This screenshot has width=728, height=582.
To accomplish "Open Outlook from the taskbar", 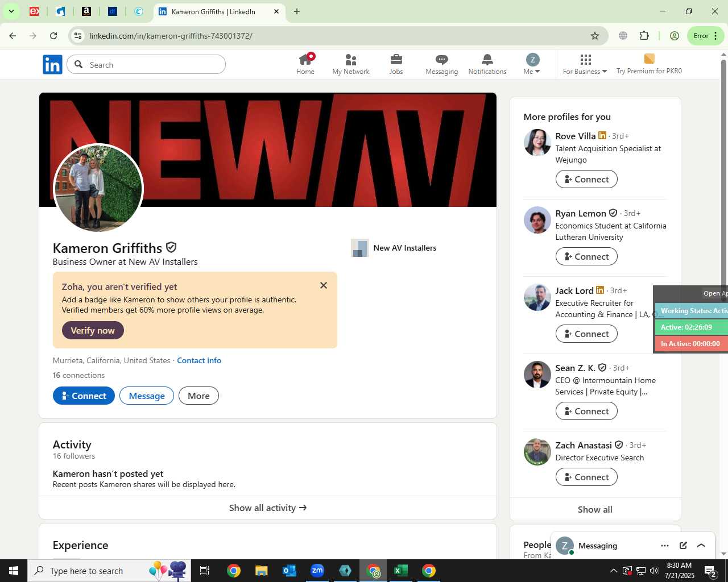I will point(289,571).
